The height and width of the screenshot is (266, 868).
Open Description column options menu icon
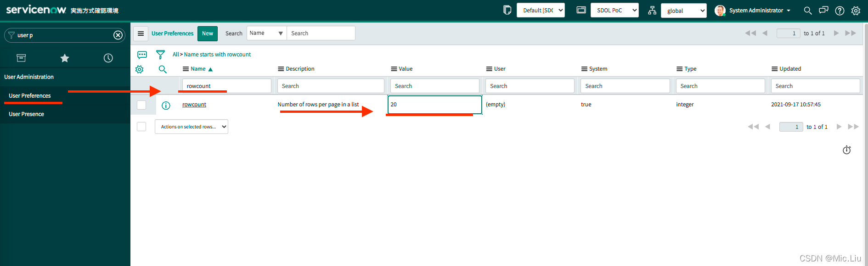point(281,69)
